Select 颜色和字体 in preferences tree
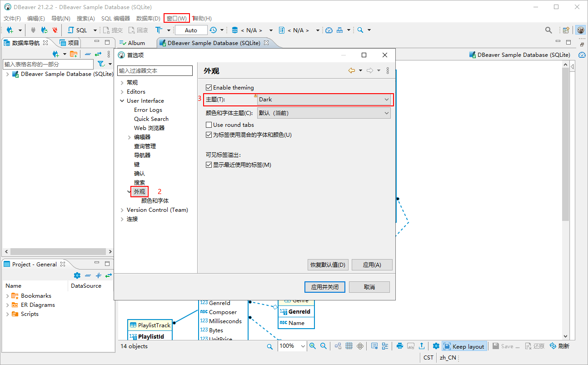Viewport: 588px width, 365px height. tap(155, 200)
